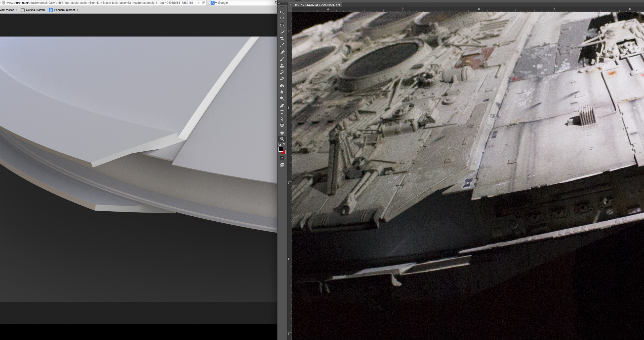Select the Horizontal Type tool
This screenshot has width=644, height=340.
coord(282,112)
